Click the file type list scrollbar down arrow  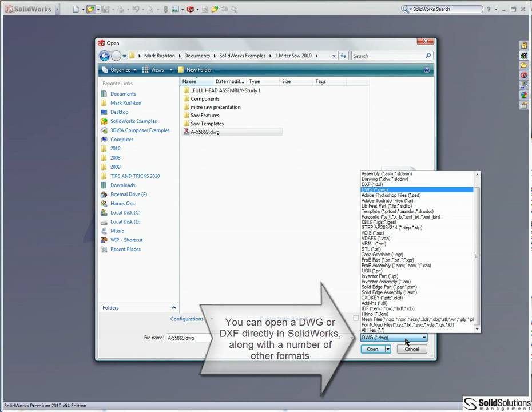click(x=477, y=329)
